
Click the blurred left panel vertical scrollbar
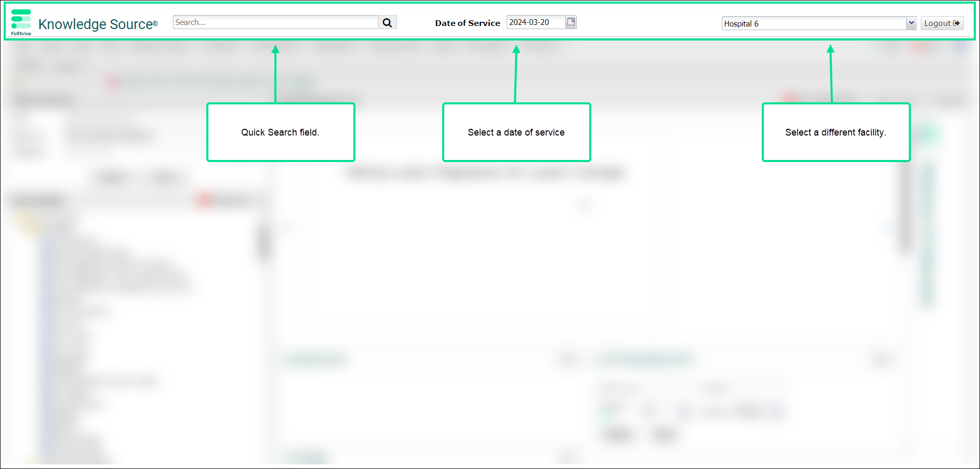264,242
